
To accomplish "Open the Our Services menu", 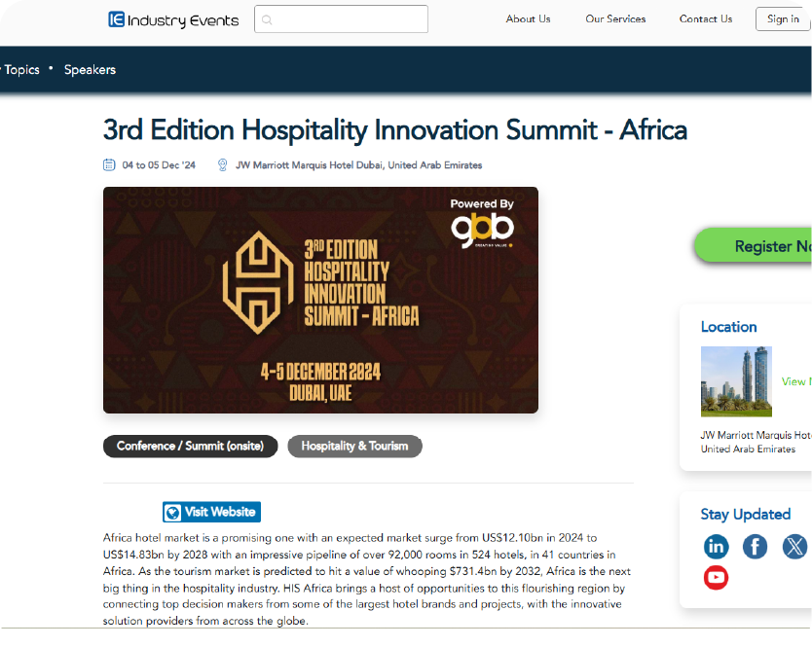I will tap(615, 18).
